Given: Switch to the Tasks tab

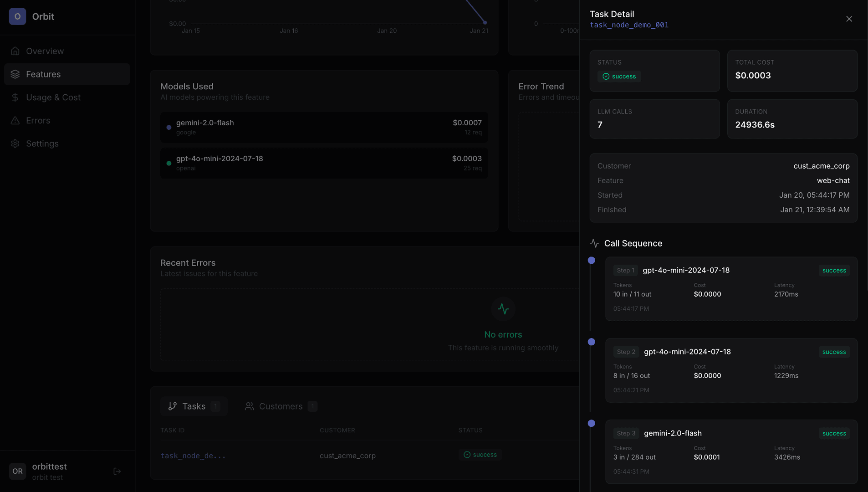Looking at the screenshot, I should click(x=194, y=406).
